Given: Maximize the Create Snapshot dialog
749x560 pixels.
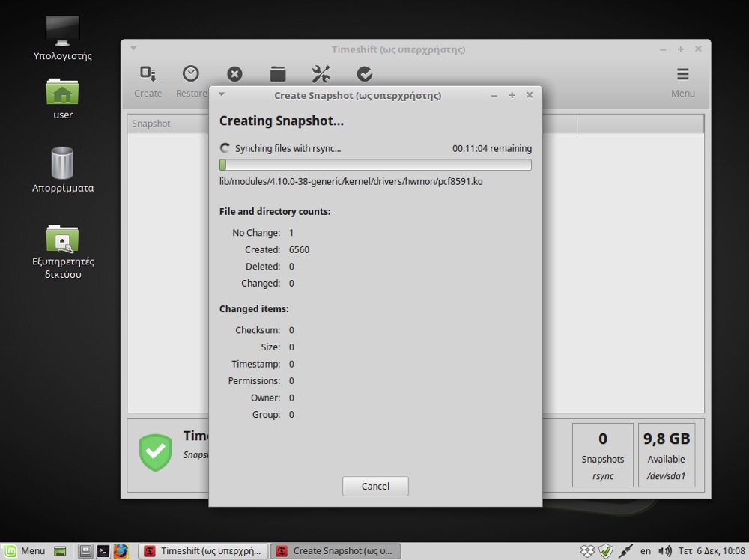Looking at the screenshot, I should [512, 95].
